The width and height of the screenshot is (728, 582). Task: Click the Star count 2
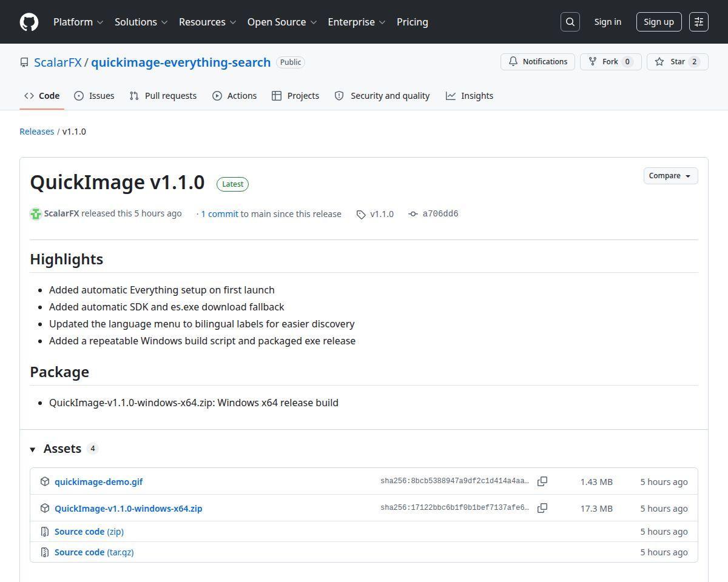(x=695, y=62)
